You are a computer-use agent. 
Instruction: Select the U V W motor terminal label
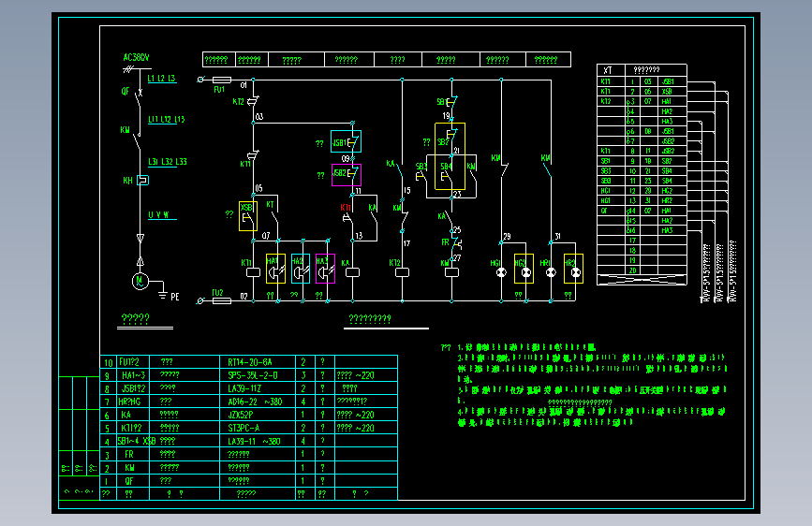click(158, 215)
